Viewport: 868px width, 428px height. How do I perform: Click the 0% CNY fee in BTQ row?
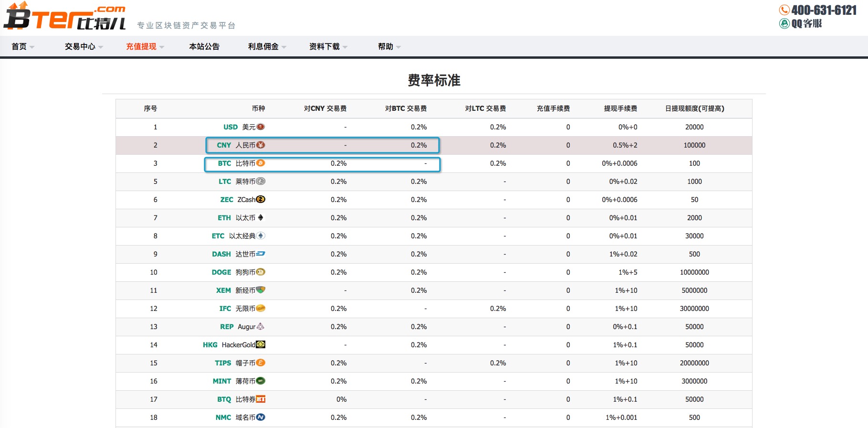tap(341, 399)
